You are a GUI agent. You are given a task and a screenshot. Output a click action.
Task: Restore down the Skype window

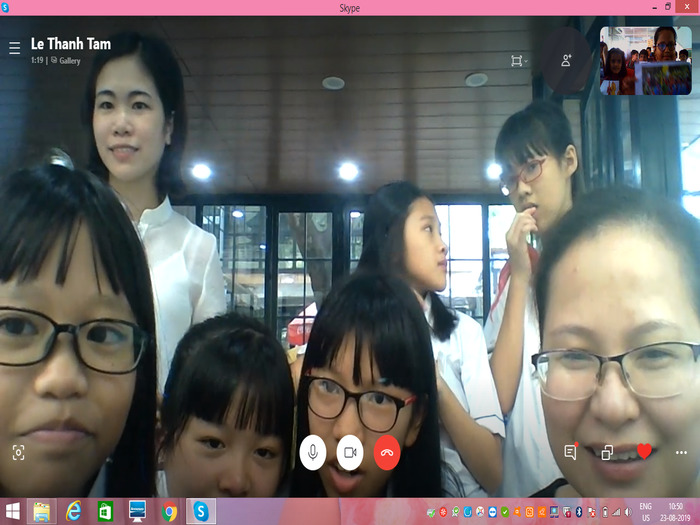click(x=668, y=7)
